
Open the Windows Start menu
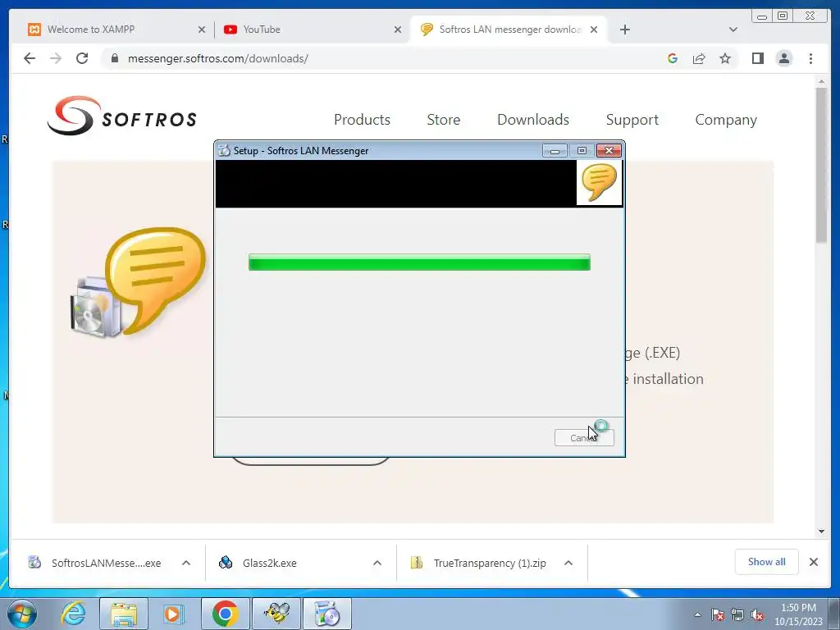click(22, 614)
